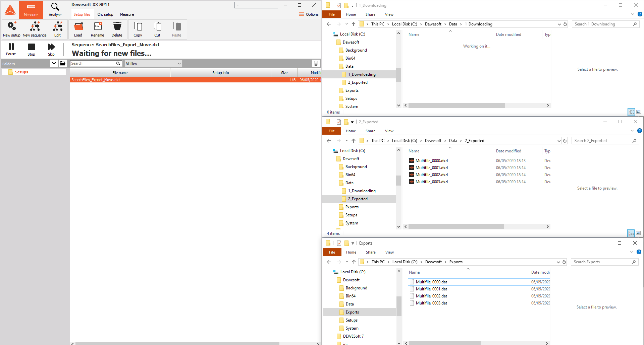This screenshot has width=644, height=345.
Task: Select DEWESoft 7 folder in Exports tree
Action: click(353, 336)
